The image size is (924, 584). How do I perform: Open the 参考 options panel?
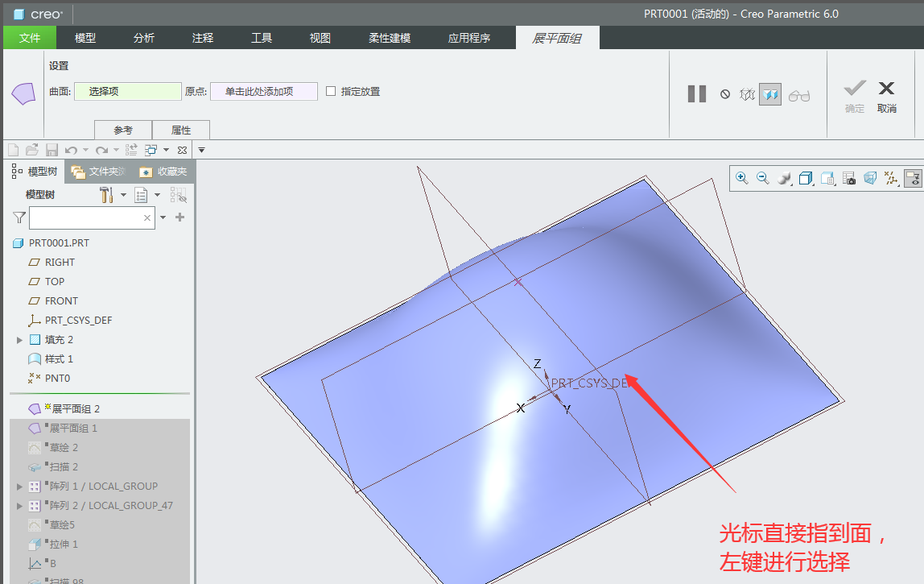(x=123, y=130)
